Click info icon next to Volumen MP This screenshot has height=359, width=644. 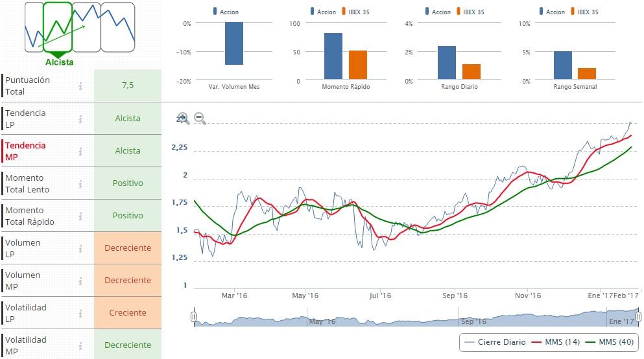(x=80, y=281)
